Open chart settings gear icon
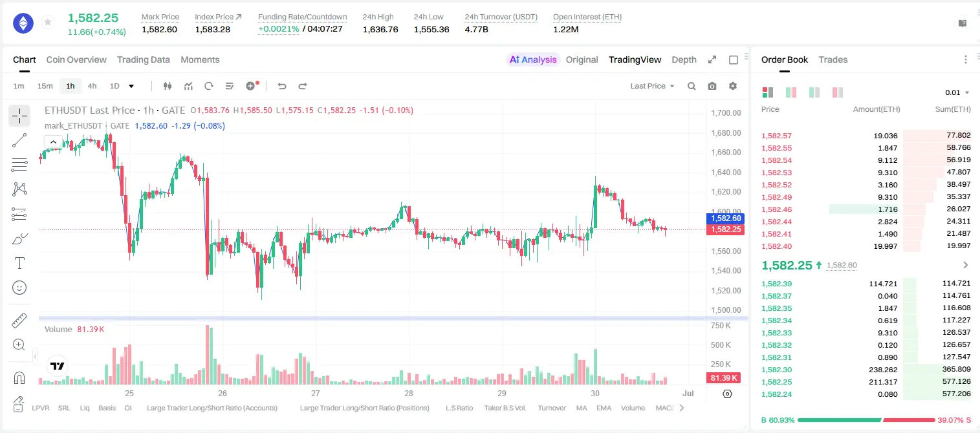Viewport: 980px width, 433px height. (733, 86)
